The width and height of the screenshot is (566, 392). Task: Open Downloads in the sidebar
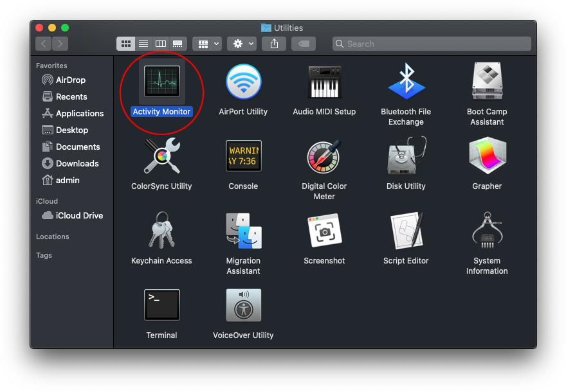point(70,163)
